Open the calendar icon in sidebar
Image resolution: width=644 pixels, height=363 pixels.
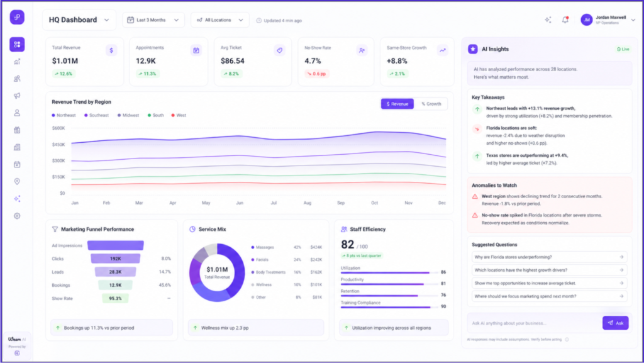[17, 164]
